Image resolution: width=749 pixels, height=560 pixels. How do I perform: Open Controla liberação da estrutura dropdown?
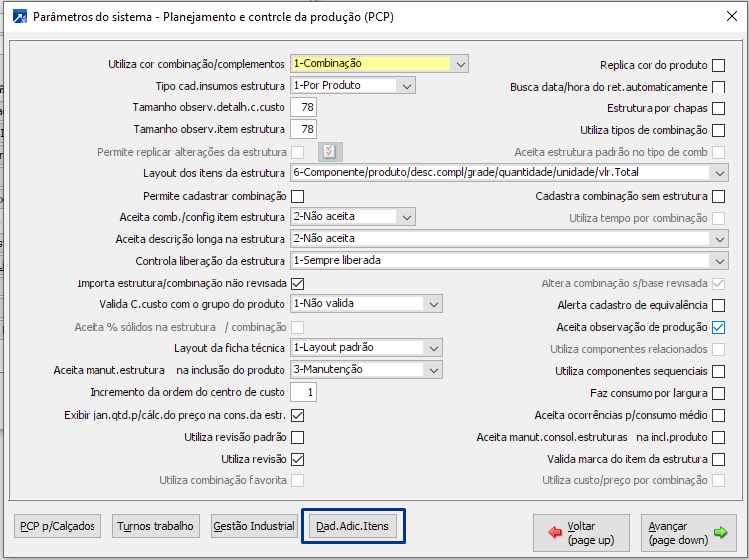[509, 261]
